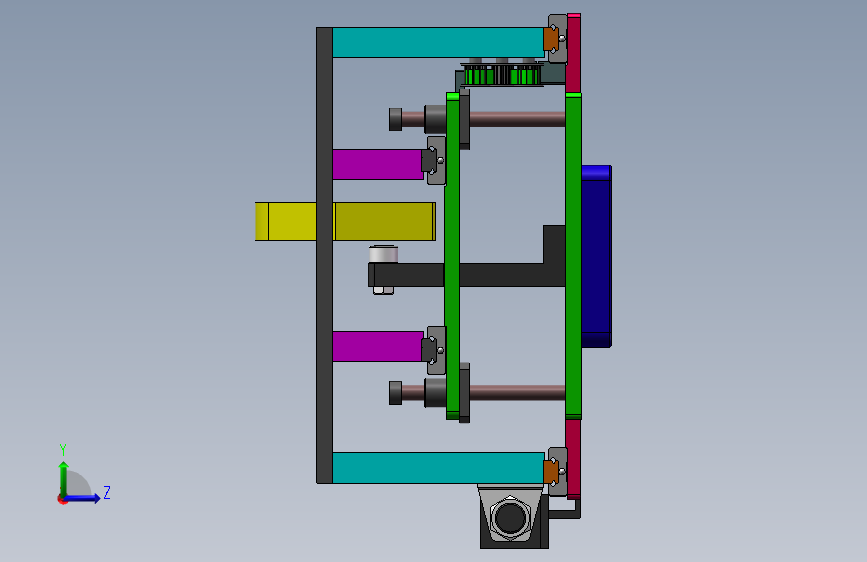Select the upper rod's dark bushing

(435, 119)
